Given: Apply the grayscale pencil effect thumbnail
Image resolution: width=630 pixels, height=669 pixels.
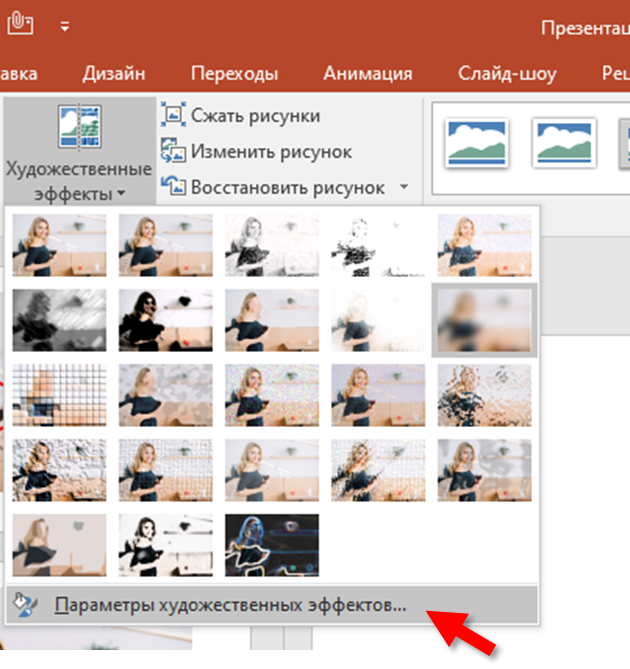Looking at the screenshot, I should click(272, 245).
